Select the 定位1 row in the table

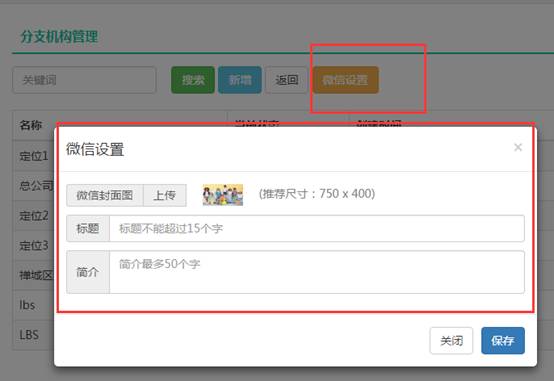[34, 156]
